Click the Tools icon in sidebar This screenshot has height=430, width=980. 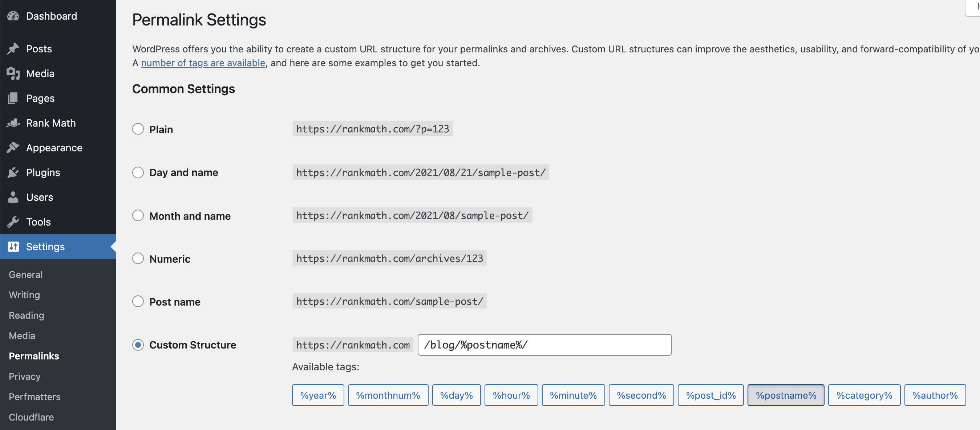[x=12, y=221]
